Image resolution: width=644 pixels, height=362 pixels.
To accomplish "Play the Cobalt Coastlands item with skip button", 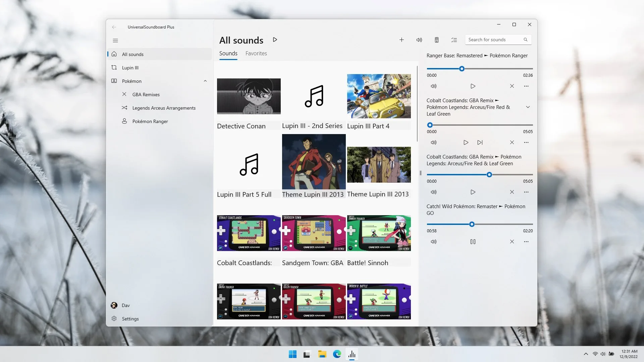I will (x=466, y=142).
